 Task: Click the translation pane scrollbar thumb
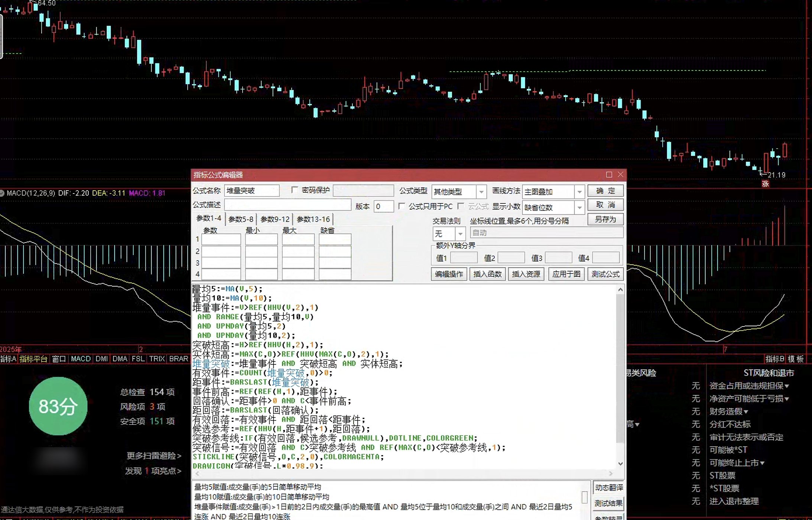point(584,497)
